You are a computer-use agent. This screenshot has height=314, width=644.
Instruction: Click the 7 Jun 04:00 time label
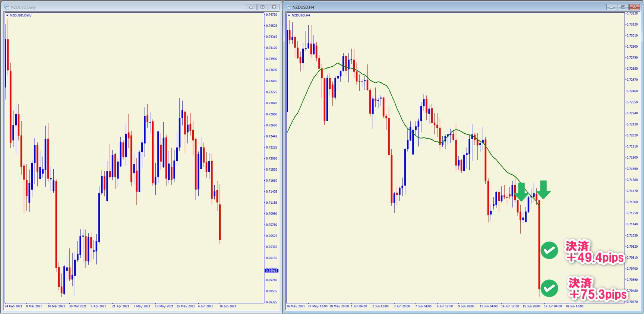(x=423, y=306)
